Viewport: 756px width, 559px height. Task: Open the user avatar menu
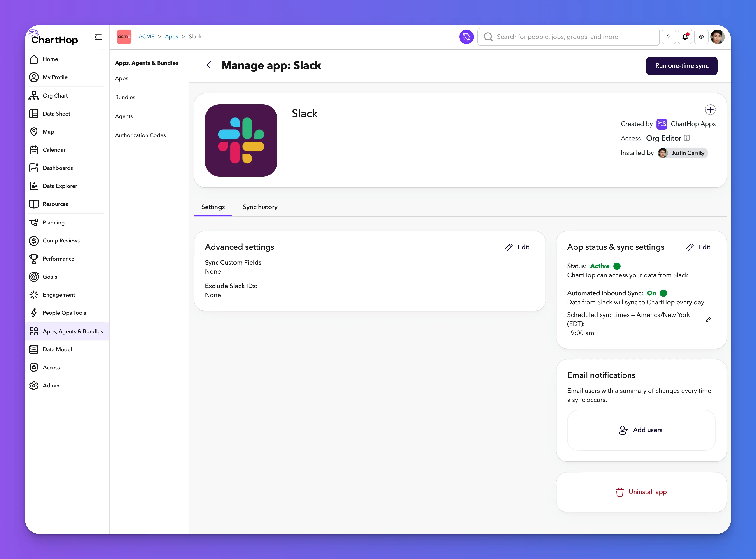tap(717, 37)
